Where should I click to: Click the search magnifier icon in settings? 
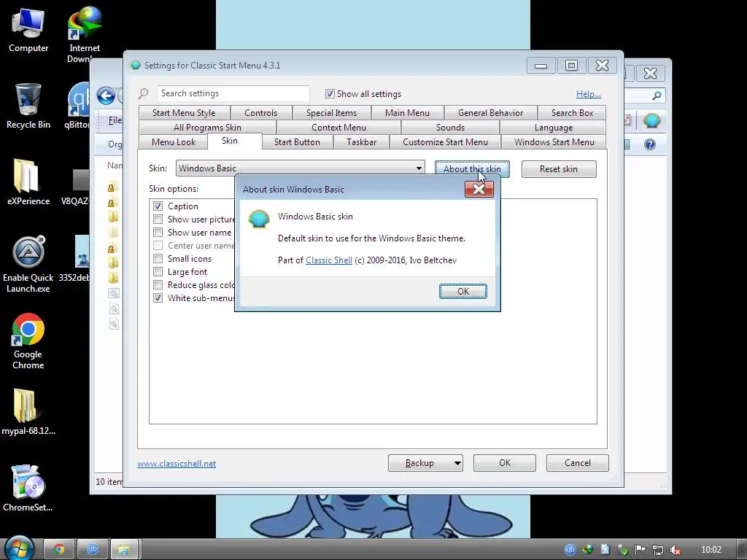143,93
